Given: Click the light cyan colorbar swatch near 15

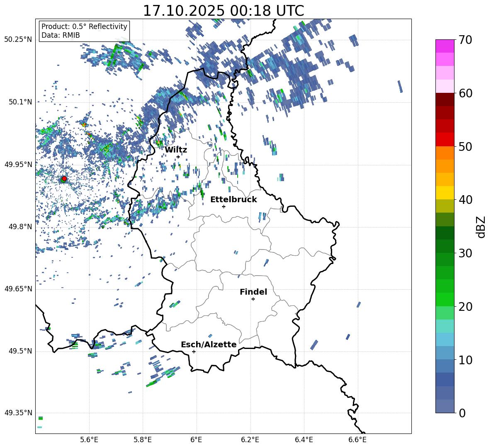Looking at the screenshot, I should (445, 326).
